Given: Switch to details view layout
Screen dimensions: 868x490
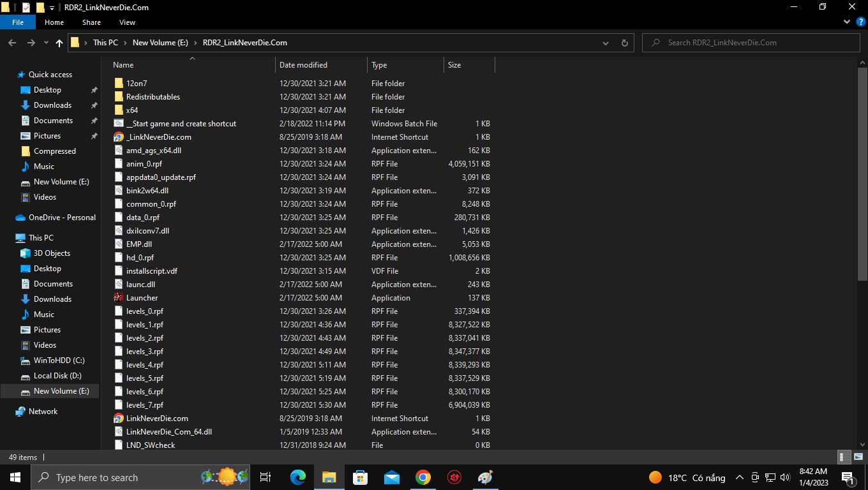Looking at the screenshot, I should point(842,457).
